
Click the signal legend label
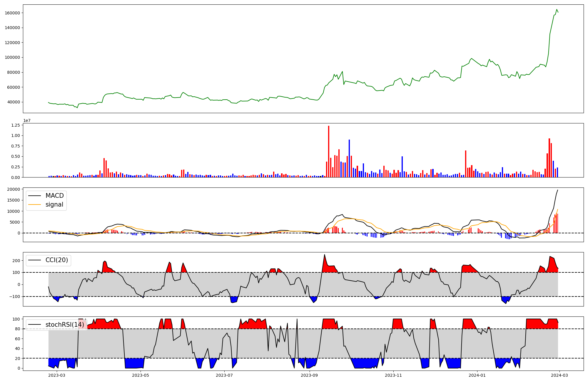54,205
